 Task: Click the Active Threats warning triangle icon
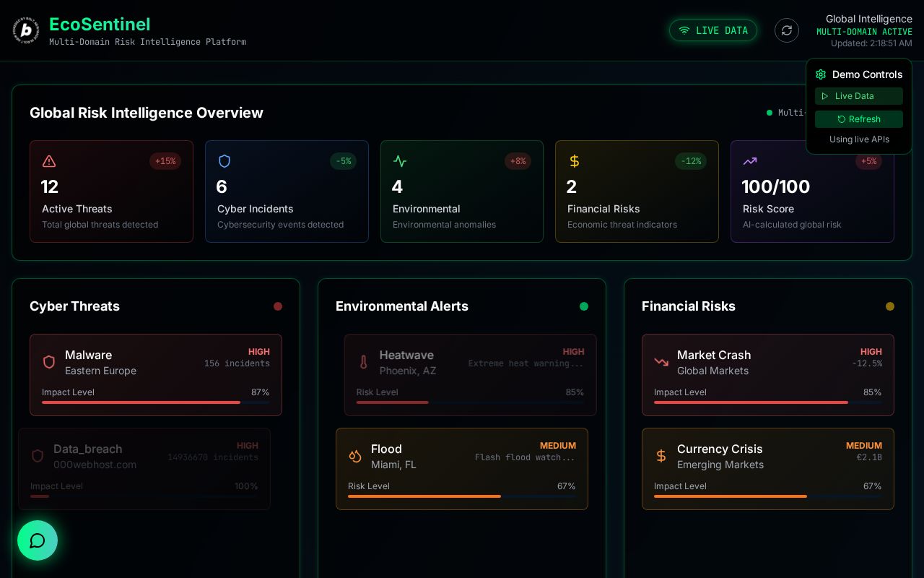[49, 161]
